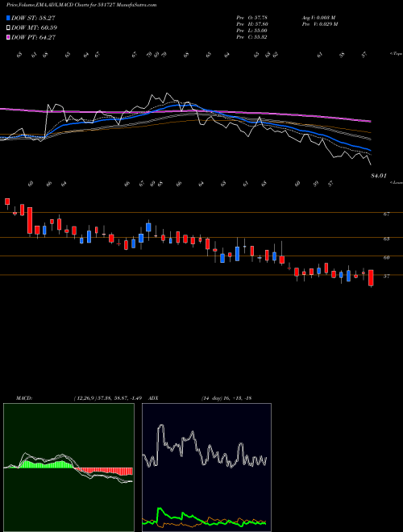Viewport: 403px width, 532px height.
Task: Click the last red candlestick on the right
Action: click(371, 278)
